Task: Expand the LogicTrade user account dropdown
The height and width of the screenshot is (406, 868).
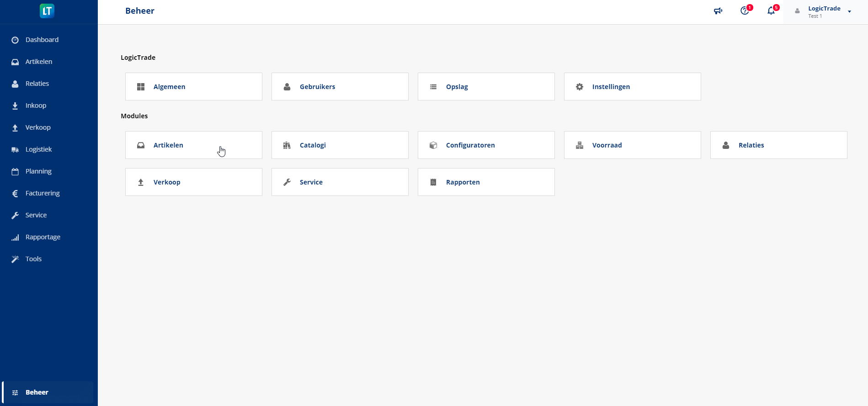Action: pyautogui.click(x=849, y=12)
